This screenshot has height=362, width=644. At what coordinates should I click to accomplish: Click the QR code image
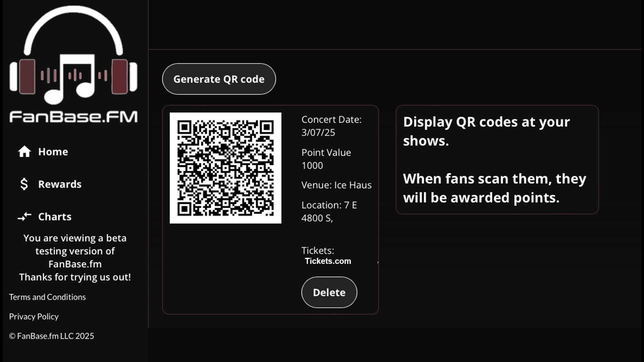point(225,168)
